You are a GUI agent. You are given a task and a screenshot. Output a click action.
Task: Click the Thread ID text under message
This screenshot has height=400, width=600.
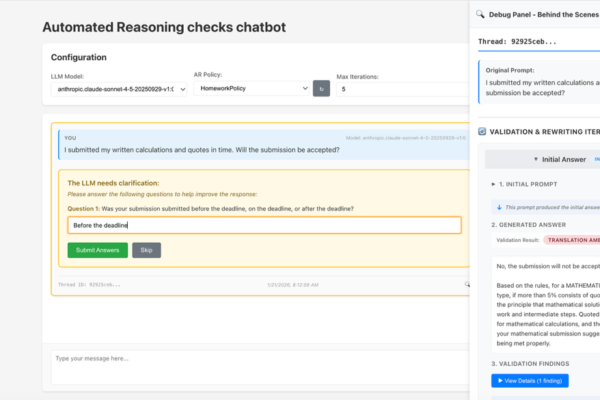pos(89,284)
